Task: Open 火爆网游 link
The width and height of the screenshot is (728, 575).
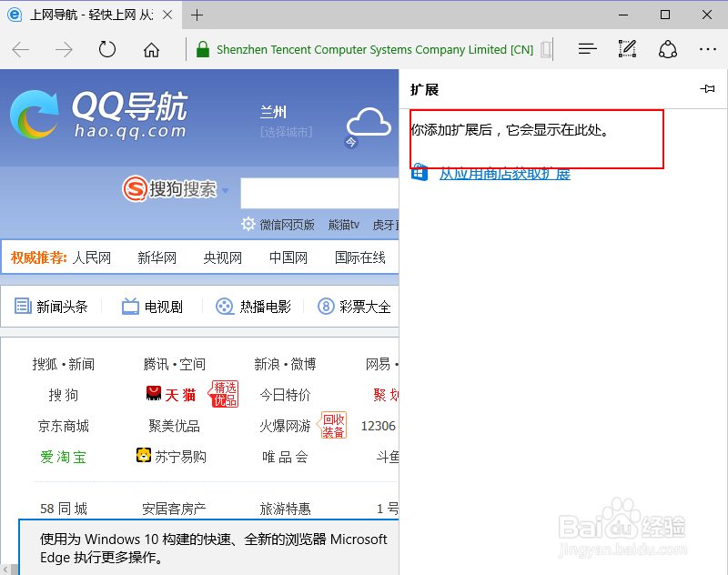Action: [x=285, y=426]
